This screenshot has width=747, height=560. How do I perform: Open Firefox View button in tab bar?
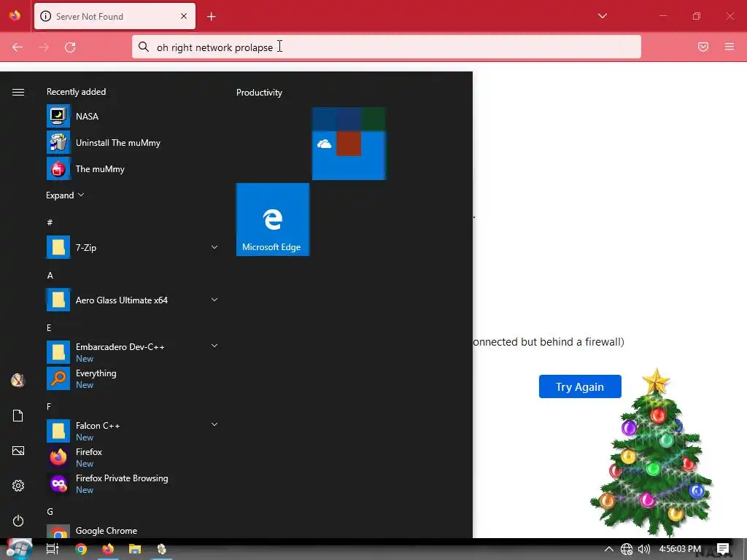(15, 16)
